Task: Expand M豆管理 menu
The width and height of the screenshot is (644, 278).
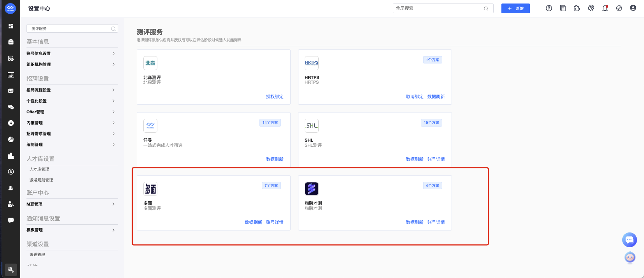Action: (72, 204)
